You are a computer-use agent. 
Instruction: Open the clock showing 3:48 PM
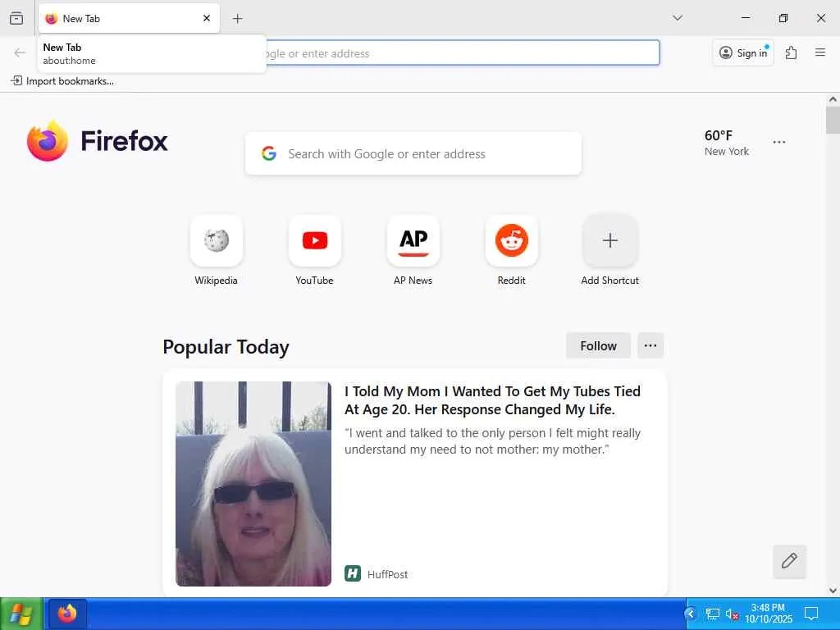768,614
